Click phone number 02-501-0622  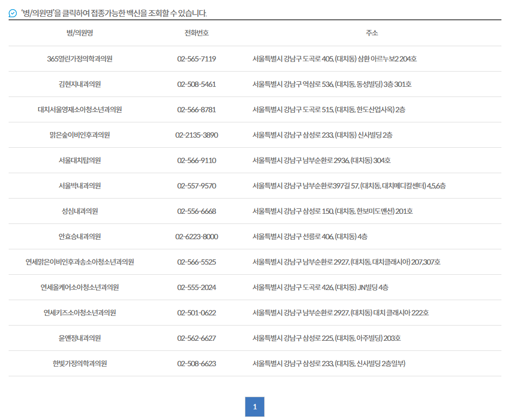pos(197,313)
